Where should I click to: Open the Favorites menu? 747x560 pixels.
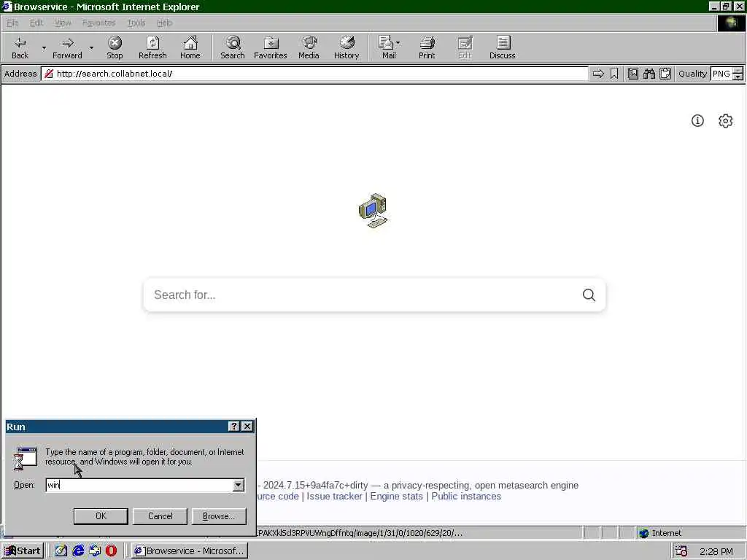(98, 23)
